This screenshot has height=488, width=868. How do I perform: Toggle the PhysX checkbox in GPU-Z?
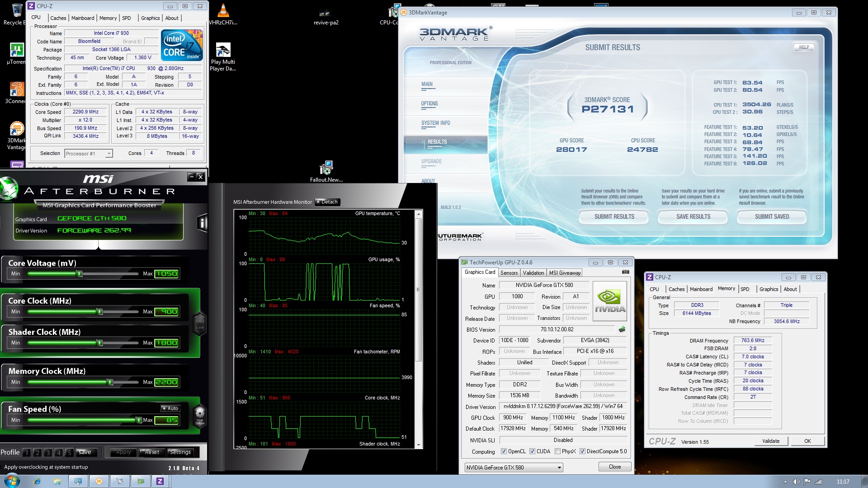tap(557, 451)
